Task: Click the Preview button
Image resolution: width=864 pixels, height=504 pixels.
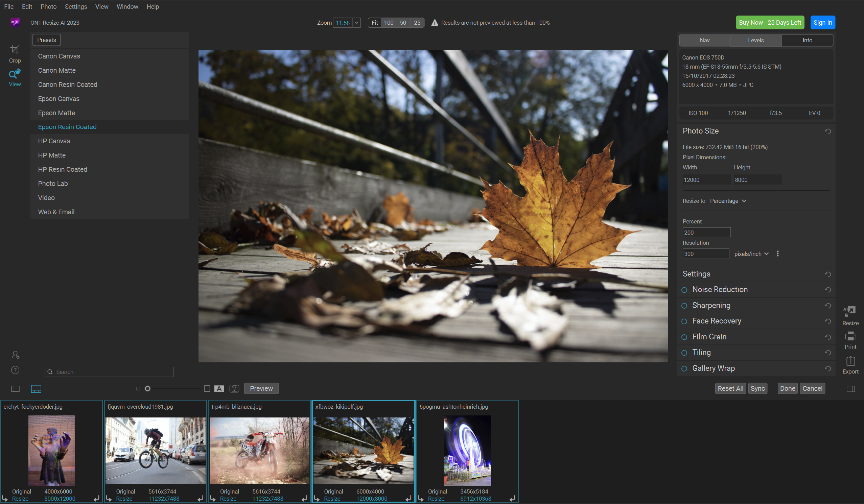Action: coord(261,388)
